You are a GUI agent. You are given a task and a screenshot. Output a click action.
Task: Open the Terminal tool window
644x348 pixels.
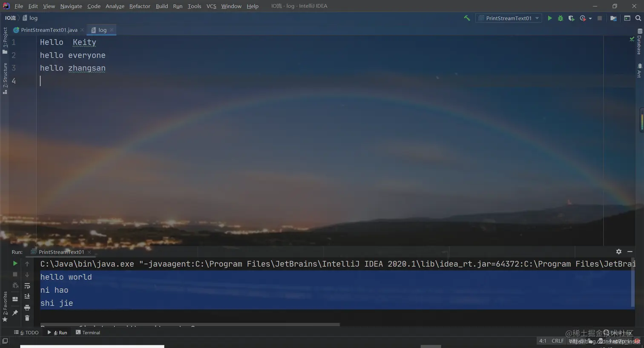tap(88, 332)
